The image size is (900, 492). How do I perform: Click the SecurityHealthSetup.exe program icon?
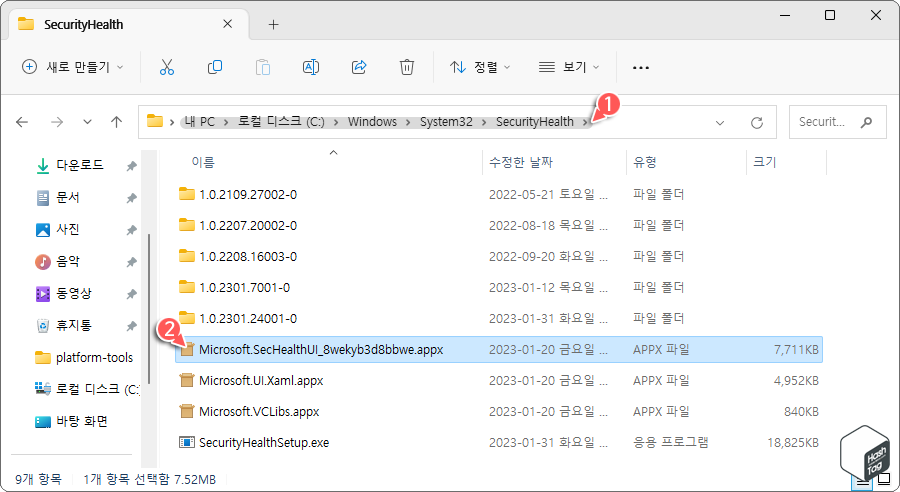click(187, 442)
